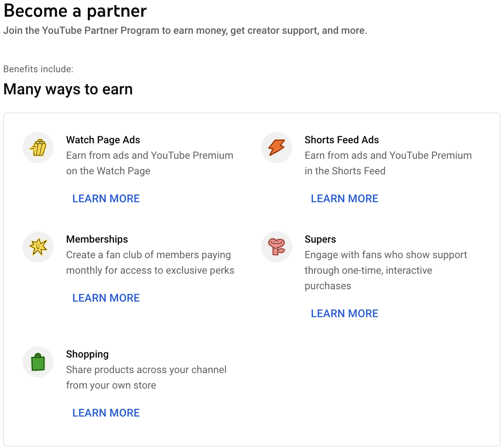Open Learn More under Watch Page Ads

point(106,198)
